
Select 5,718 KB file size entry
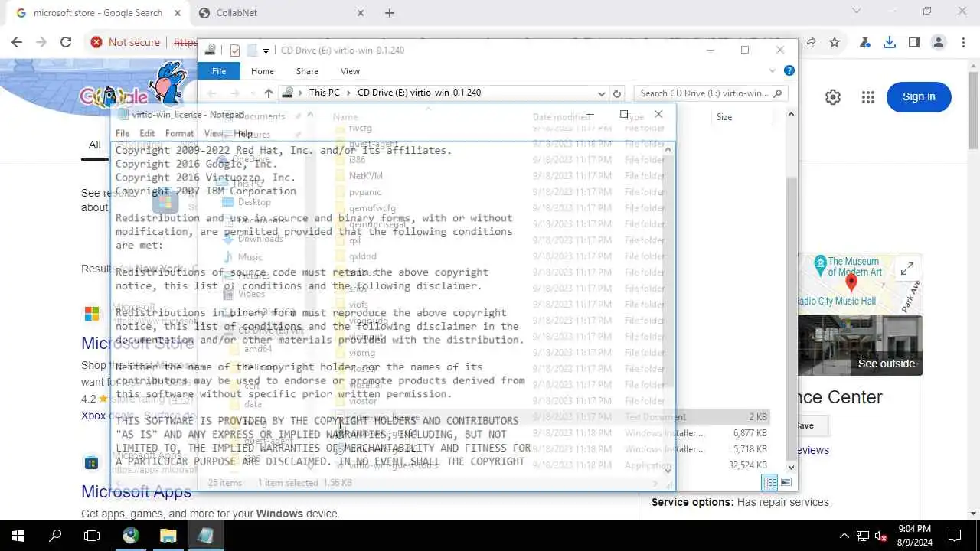[750, 449]
